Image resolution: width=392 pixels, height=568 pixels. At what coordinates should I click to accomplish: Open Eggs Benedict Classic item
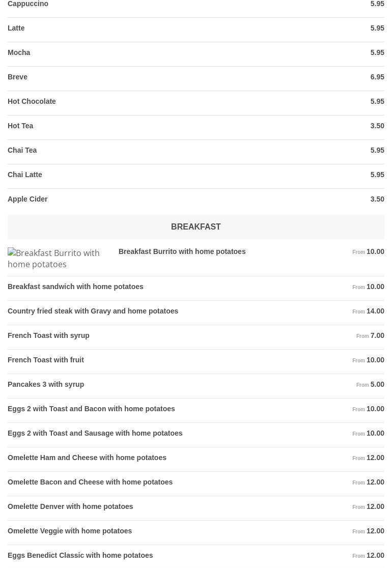click(80, 555)
